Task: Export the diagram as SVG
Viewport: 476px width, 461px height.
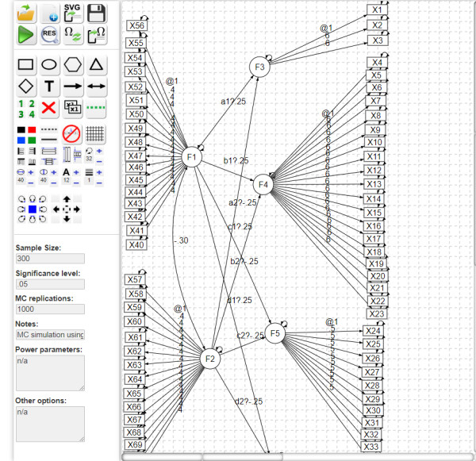Action: coord(73,12)
